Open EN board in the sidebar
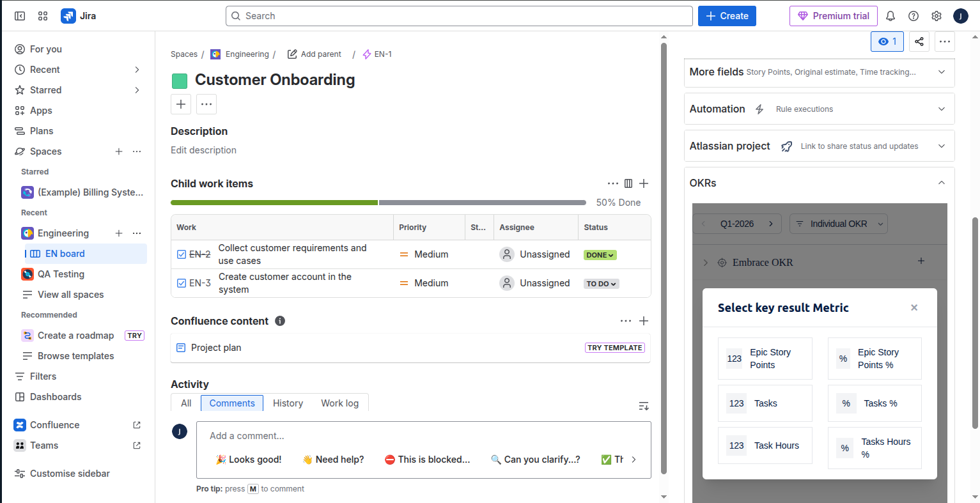Viewport: 980px width, 503px height. pyautogui.click(x=86, y=254)
